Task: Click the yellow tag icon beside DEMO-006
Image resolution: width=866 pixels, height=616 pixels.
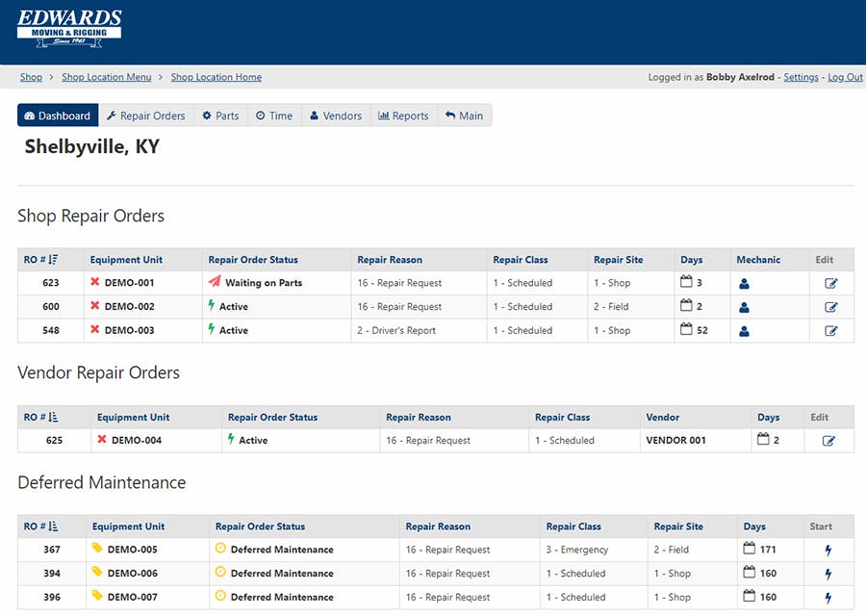Action: pyautogui.click(x=97, y=572)
